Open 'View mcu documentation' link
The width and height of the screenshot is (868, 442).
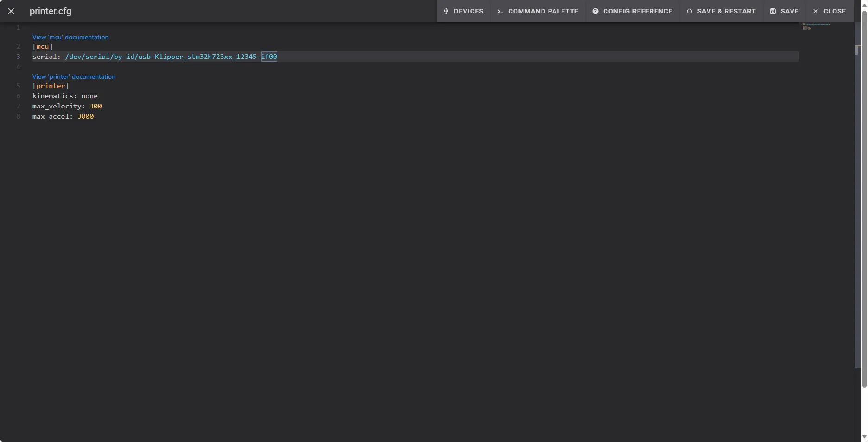pyautogui.click(x=70, y=37)
